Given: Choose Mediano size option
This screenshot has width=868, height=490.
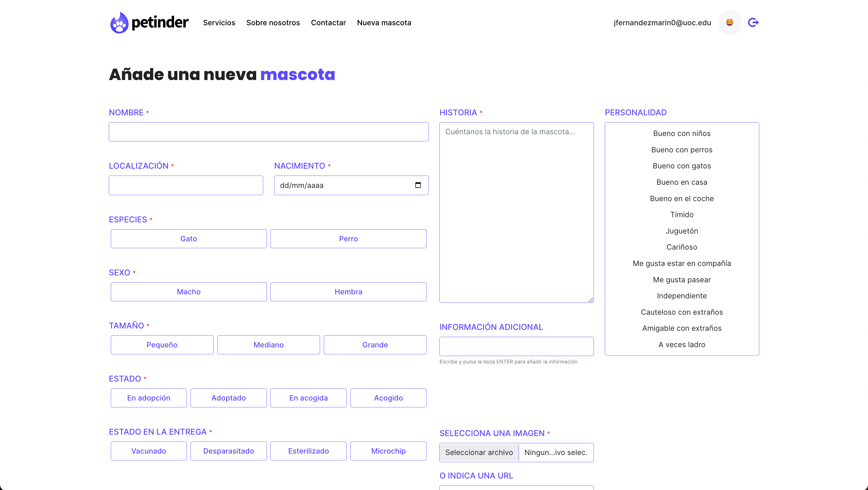Looking at the screenshot, I should click(268, 345).
